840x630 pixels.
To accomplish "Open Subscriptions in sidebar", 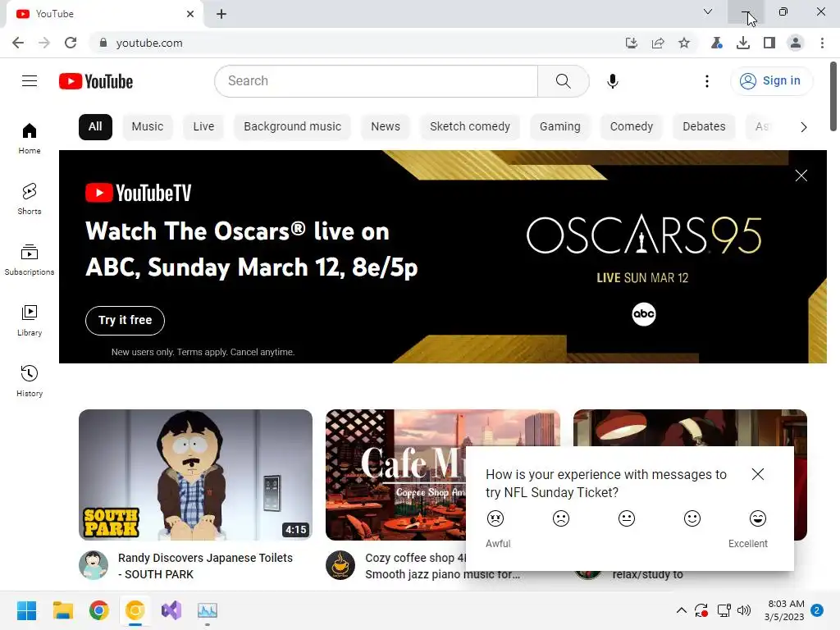I will 30,259.
